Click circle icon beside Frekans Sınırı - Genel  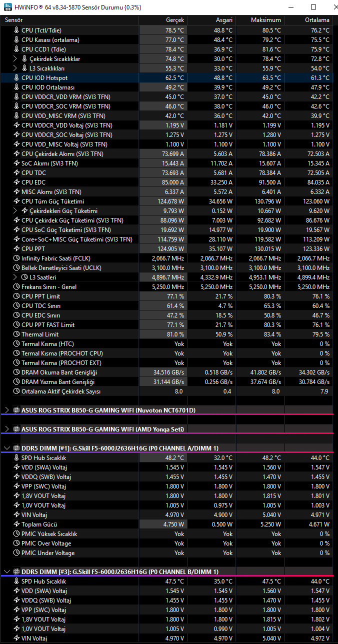(x=16, y=286)
